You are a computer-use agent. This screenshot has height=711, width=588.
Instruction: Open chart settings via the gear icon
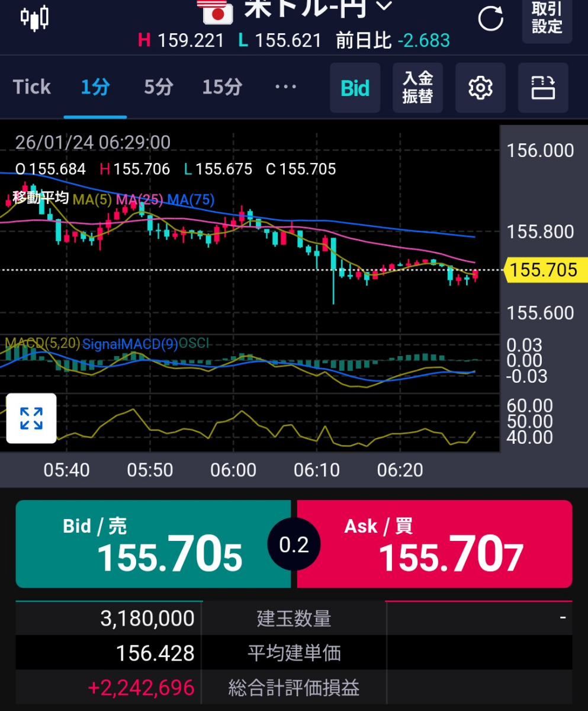point(480,88)
